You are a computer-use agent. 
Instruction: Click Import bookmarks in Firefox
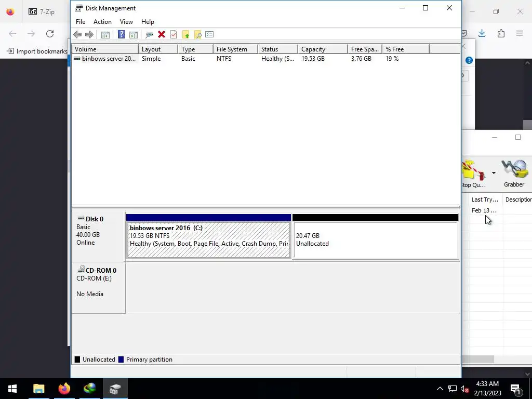point(37,51)
